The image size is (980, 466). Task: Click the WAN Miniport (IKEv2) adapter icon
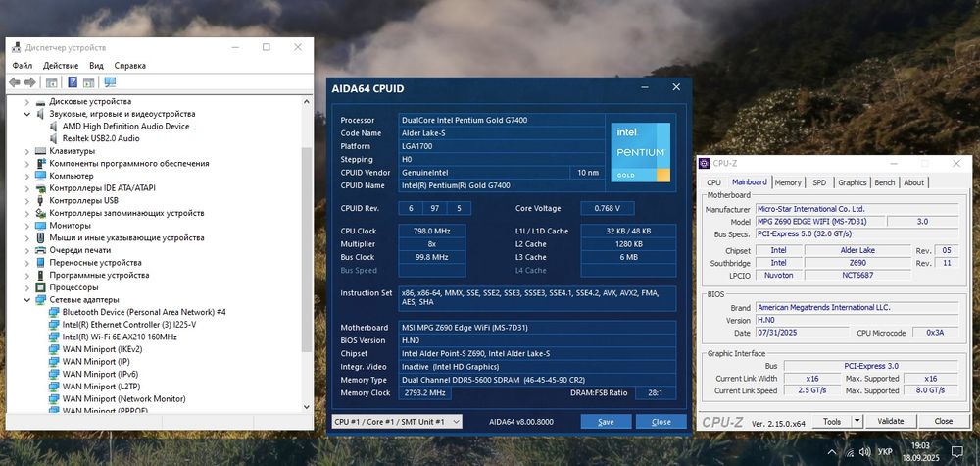pyautogui.click(x=54, y=349)
